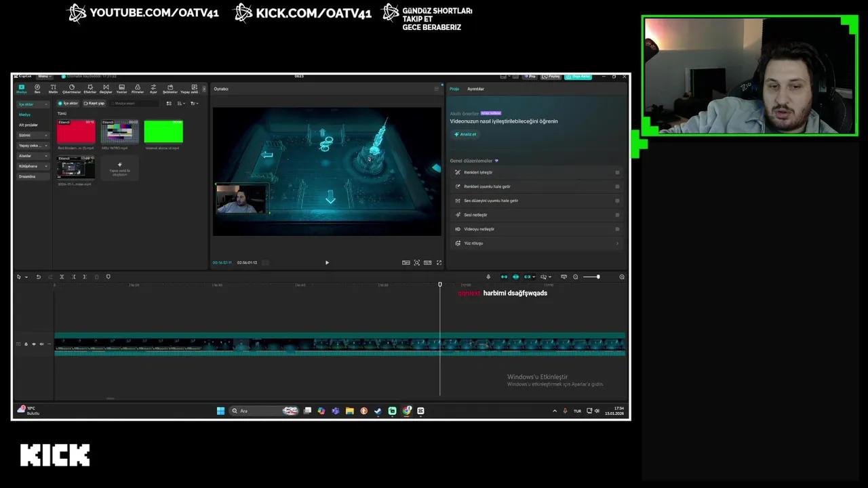Select the green screen clip thumbnail
The image size is (868, 488).
163,130
